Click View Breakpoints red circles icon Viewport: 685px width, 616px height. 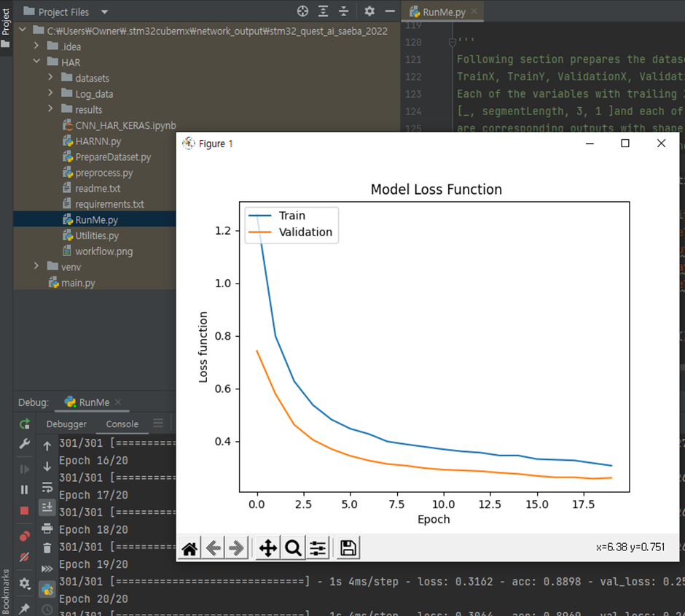[25, 537]
